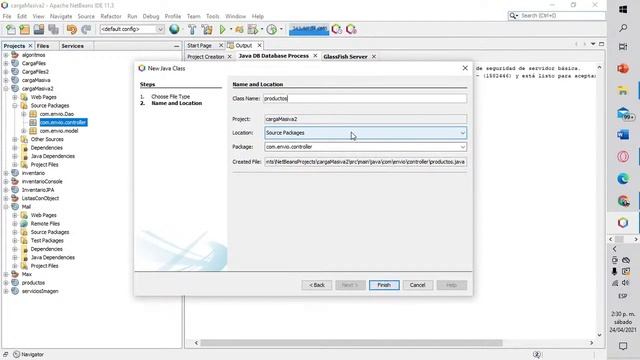Select Other Sources under cargaMasiva2
The height and width of the screenshot is (360, 640).
pos(47,140)
